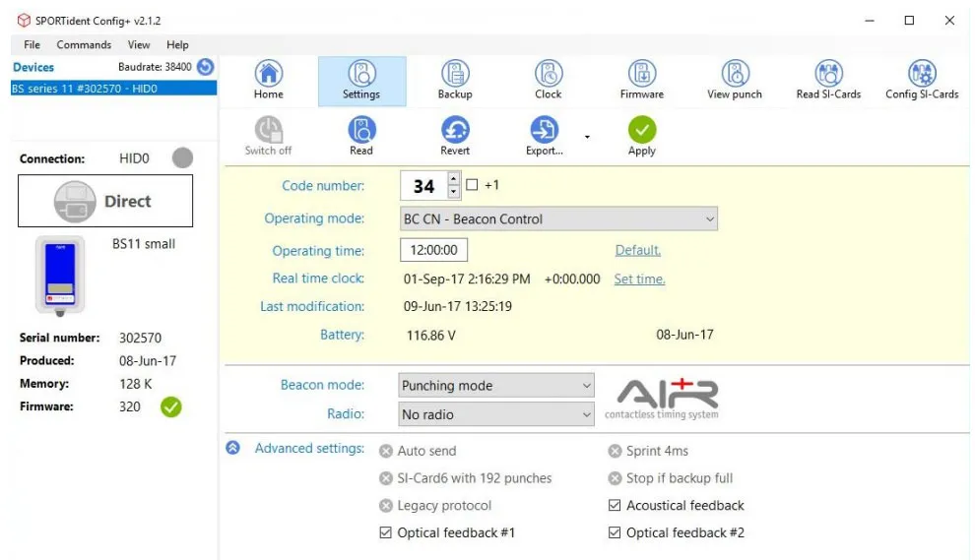
Task: Click the real time clock value 01-Sep-17
Action: [467, 280]
